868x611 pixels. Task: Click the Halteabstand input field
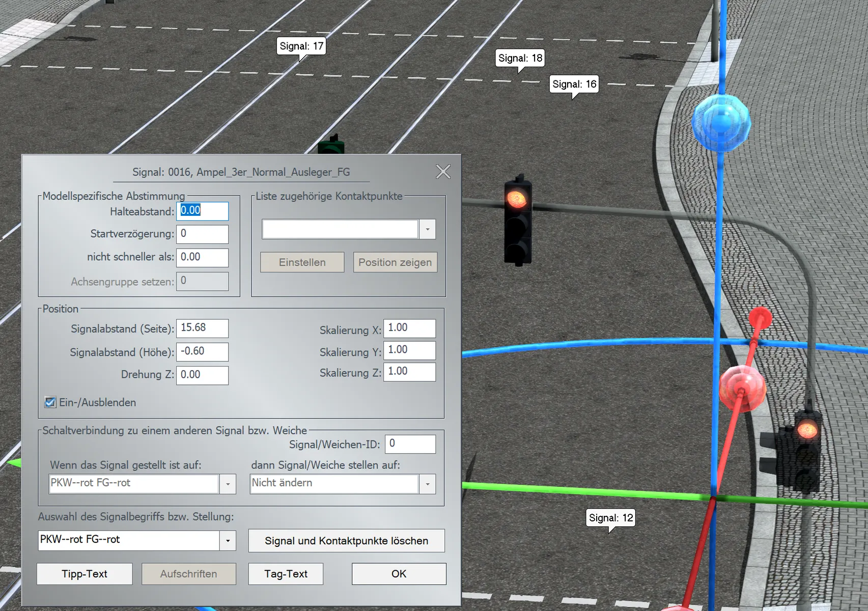pyautogui.click(x=202, y=211)
